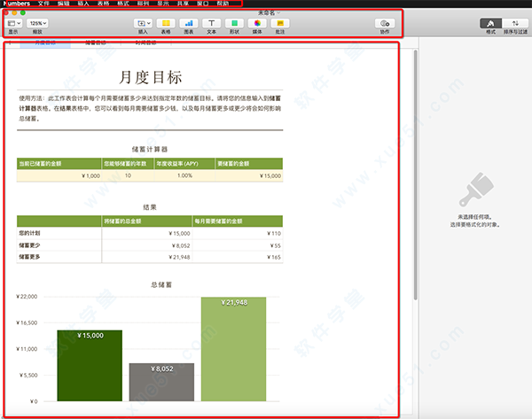Screen dimensions: 532x419
Task: Click the 使用方法 instructions paragraph
Action: click(x=150, y=108)
